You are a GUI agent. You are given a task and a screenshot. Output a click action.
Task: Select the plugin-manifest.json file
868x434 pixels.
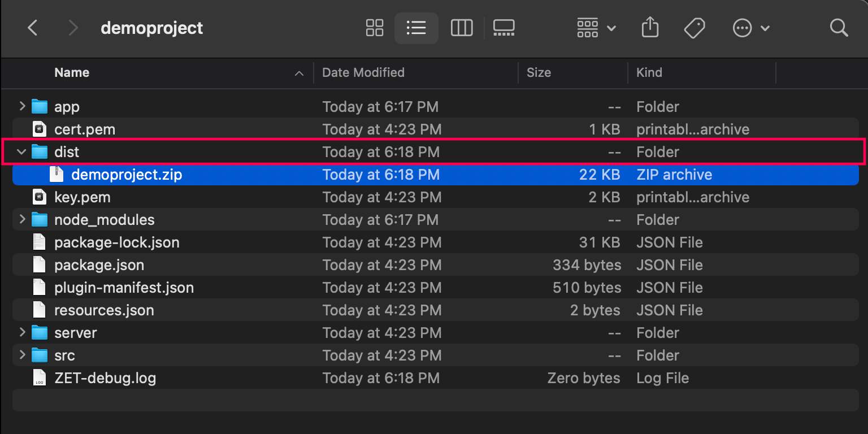124,288
